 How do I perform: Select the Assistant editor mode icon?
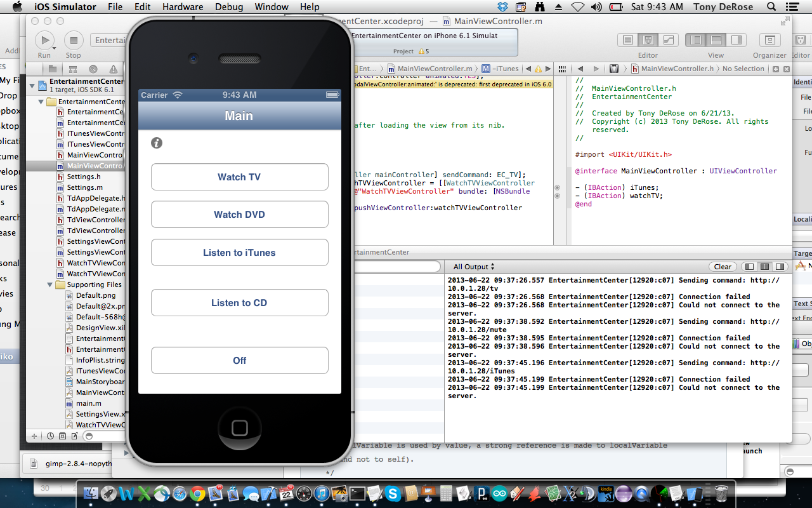coord(648,40)
